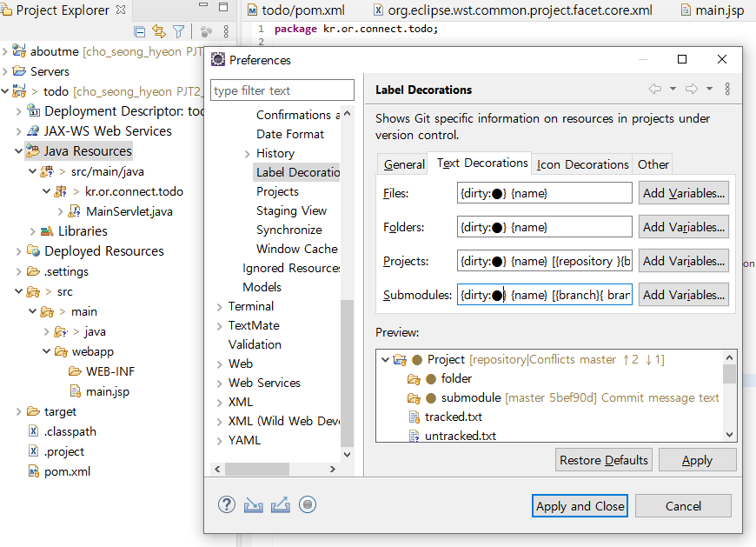Open Preferences page menu dots
Image resolution: width=756 pixels, height=547 pixels.
[727, 89]
